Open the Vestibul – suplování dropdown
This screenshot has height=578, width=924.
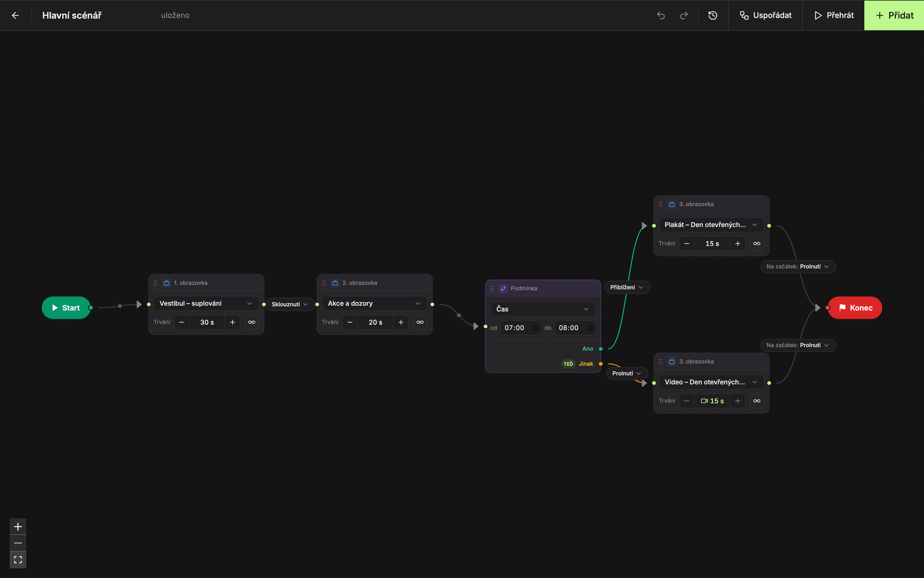[x=206, y=303]
